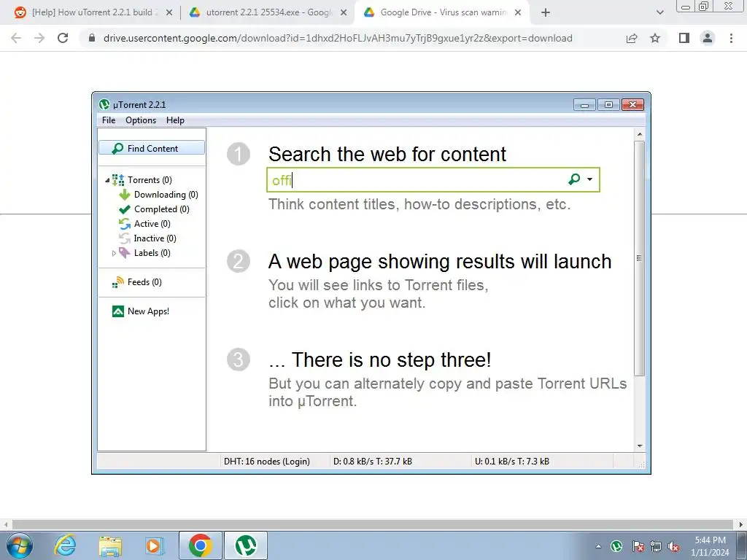Close the Google Drive Virus scan tab
Screen dimensions: 747x560
(x=518, y=12)
